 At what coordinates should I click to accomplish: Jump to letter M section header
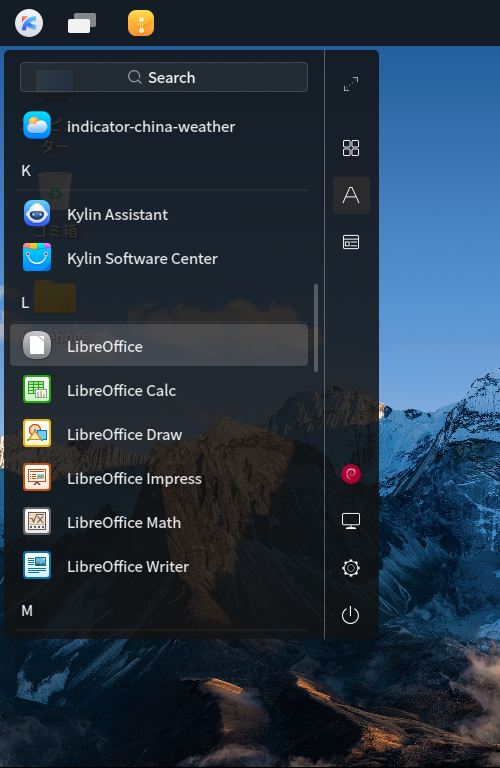click(x=27, y=611)
